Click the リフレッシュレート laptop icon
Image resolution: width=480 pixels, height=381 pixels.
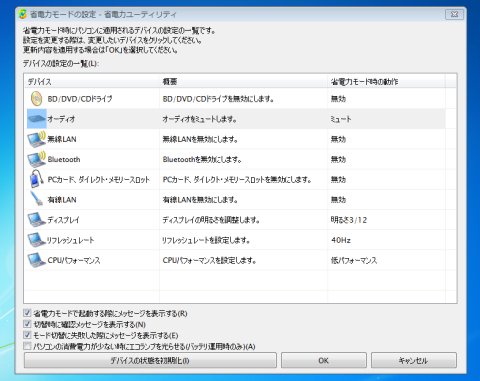click(x=37, y=240)
